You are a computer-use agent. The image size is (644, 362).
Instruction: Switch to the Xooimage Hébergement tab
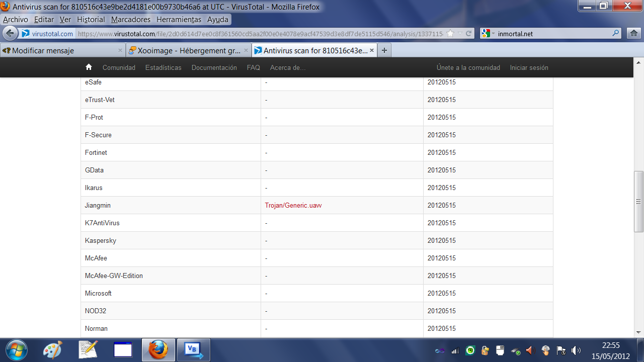(188, 50)
